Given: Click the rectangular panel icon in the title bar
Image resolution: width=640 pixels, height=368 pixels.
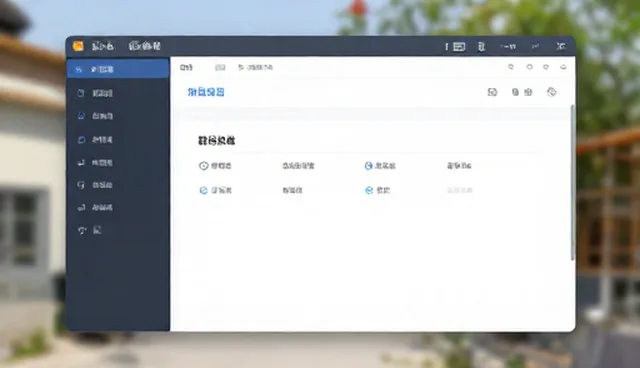Looking at the screenshot, I should point(459,47).
